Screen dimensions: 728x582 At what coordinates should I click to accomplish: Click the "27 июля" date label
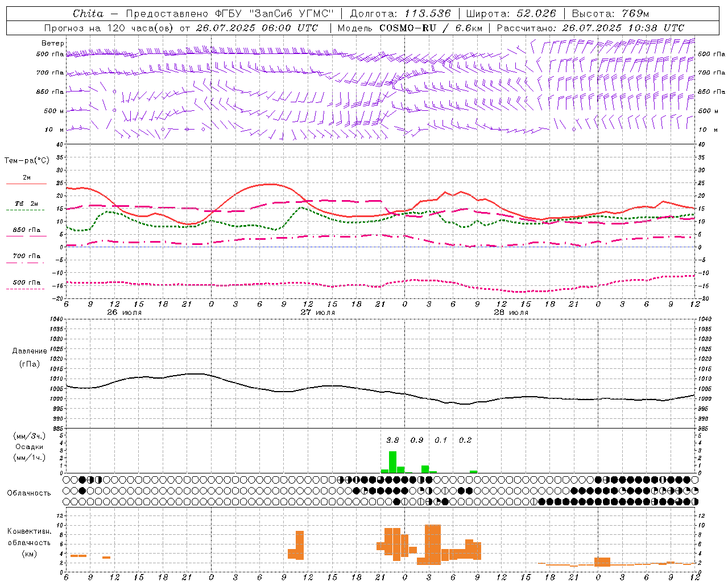pyautogui.click(x=318, y=313)
